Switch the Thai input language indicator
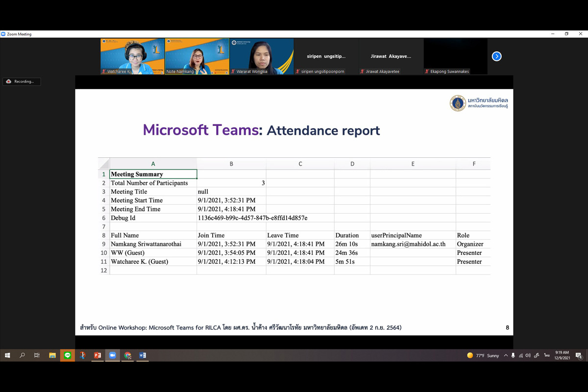 tap(547, 355)
